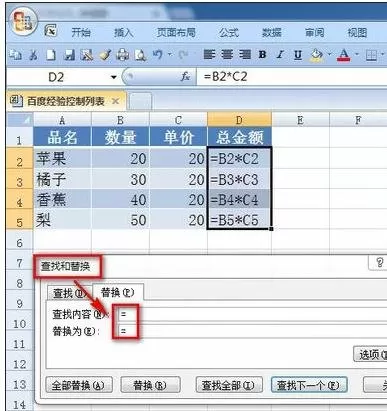Click the Name Box showing D2
The image size is (387, 411).
click(x=56, y=77)
